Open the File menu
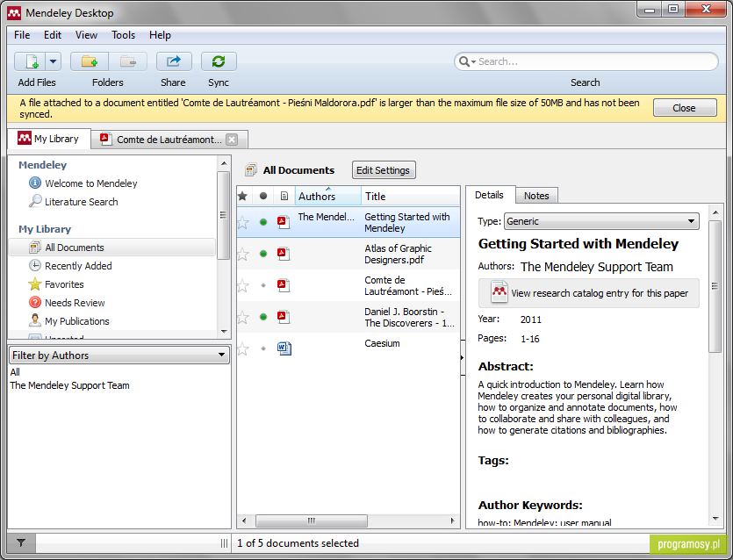The image size is (733, 560). coord(22,35)
